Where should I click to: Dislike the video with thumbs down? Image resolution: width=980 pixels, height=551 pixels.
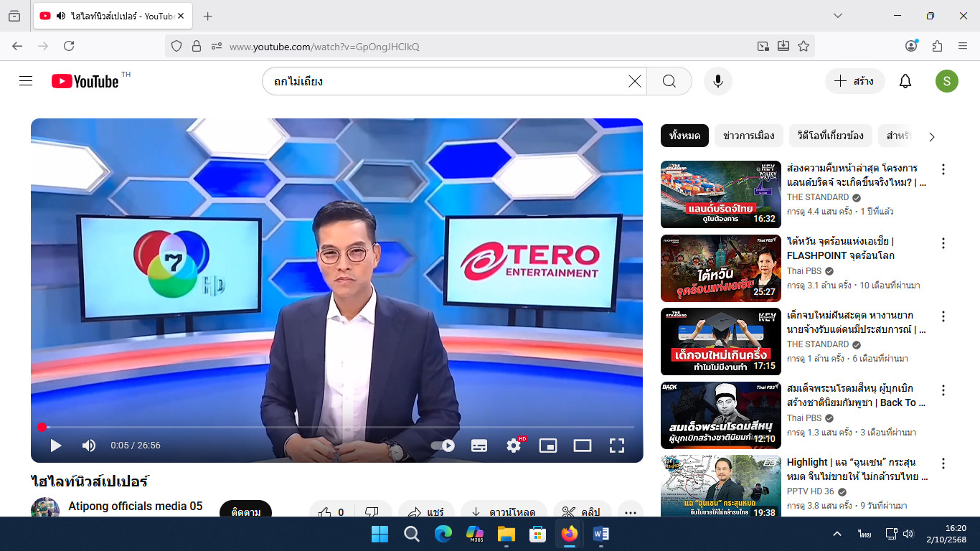(x=372, y=512)
